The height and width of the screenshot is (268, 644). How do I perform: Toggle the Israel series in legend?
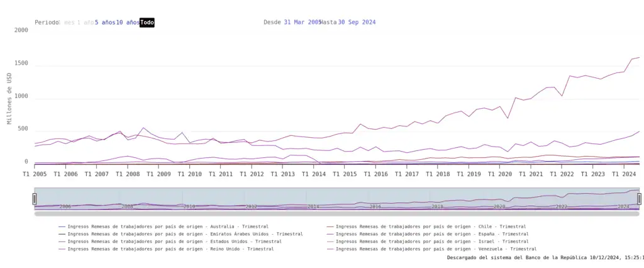click(x=428, y=242)
